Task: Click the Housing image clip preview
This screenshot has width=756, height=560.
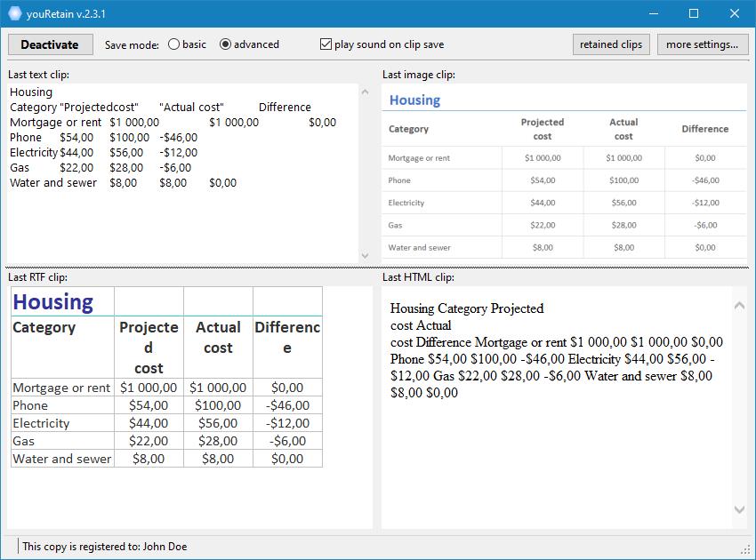Action: [x=564, y=173]
